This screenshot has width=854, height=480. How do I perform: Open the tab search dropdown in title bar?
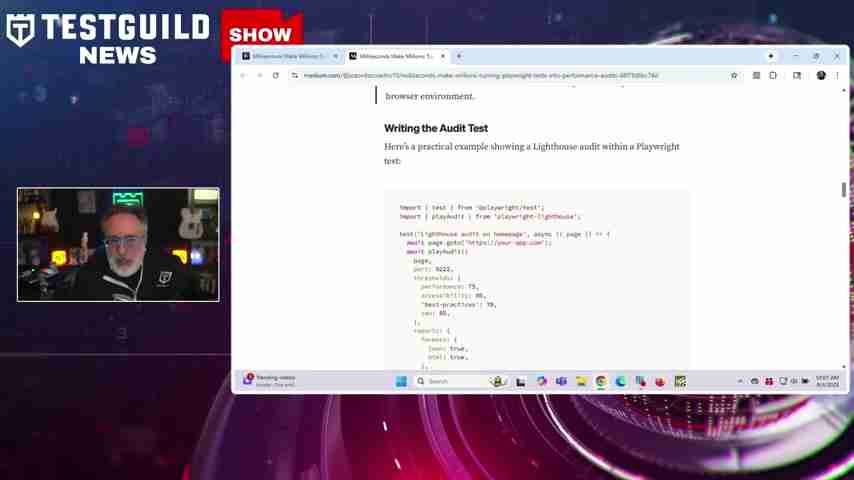(771, 56)
